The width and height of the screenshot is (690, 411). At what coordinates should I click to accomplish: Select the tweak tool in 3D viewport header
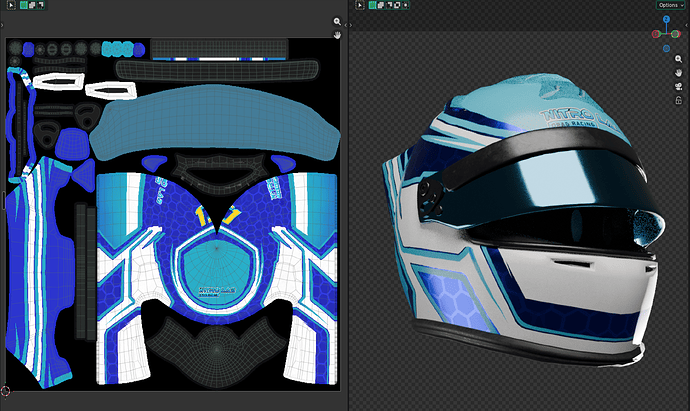tap(360, 5)
